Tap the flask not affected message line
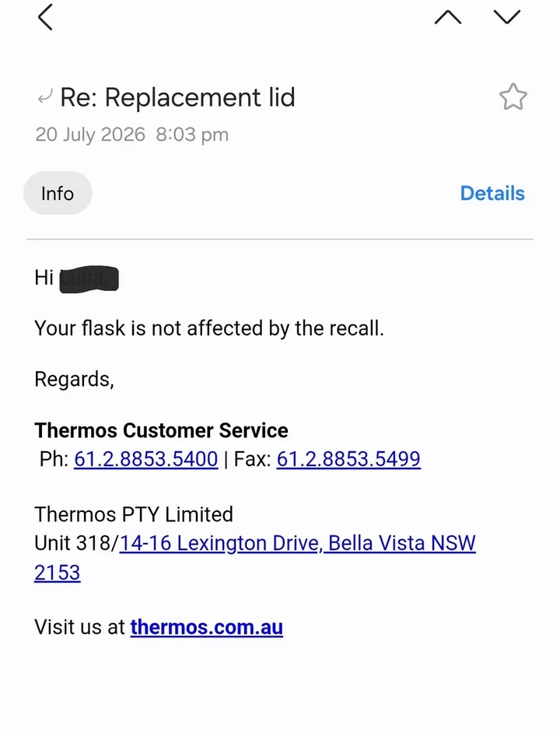560x729 pixels. pyautogui.click(x=209, y=328)
